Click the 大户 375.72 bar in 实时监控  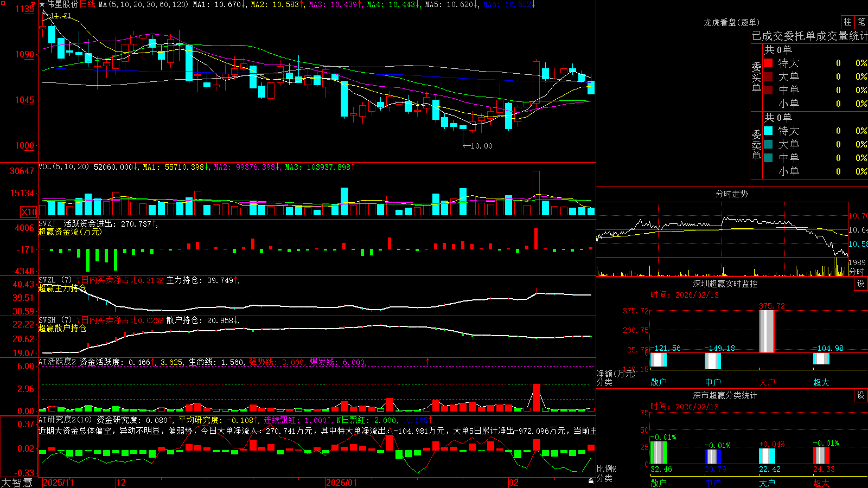click(767, 331)
